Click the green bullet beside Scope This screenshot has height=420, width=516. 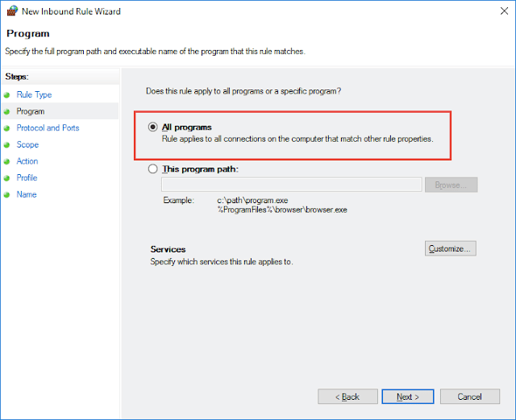pos(6,145)
